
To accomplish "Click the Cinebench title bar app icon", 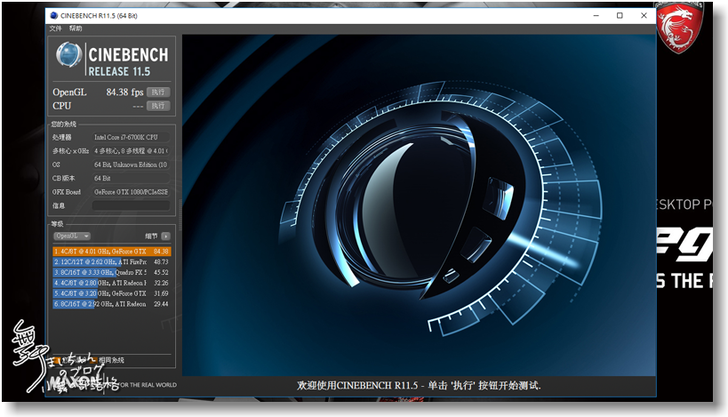I will 52,15.
